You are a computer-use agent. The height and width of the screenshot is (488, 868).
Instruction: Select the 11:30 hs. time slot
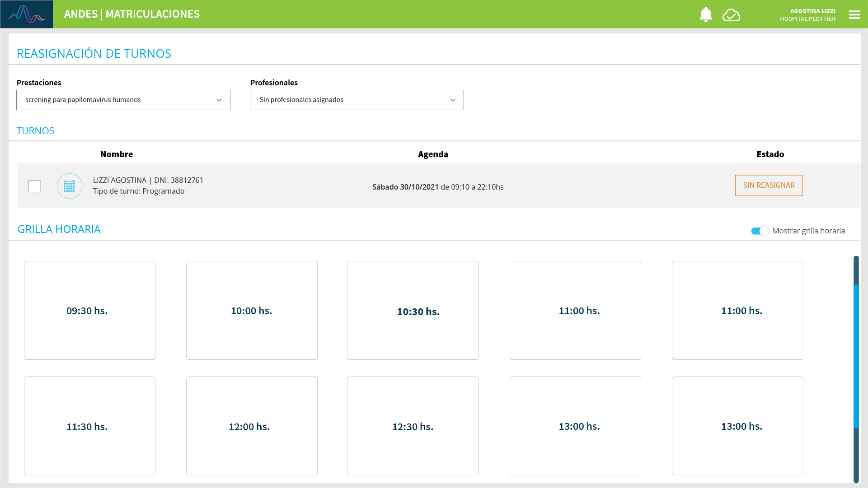[x=89, y=426]
